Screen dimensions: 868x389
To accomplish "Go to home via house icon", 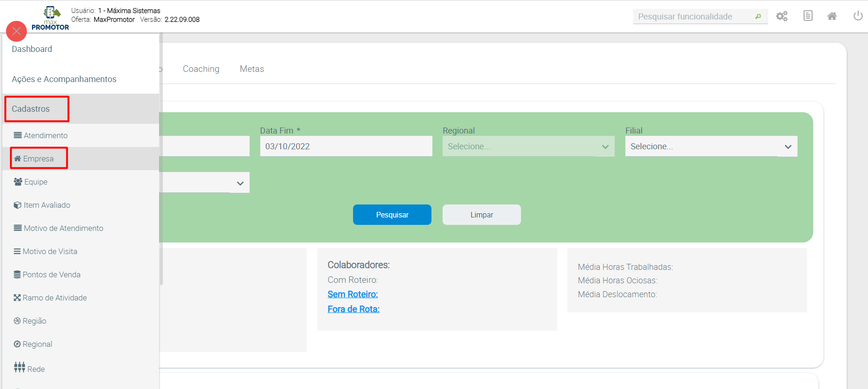I will (832, 16).
